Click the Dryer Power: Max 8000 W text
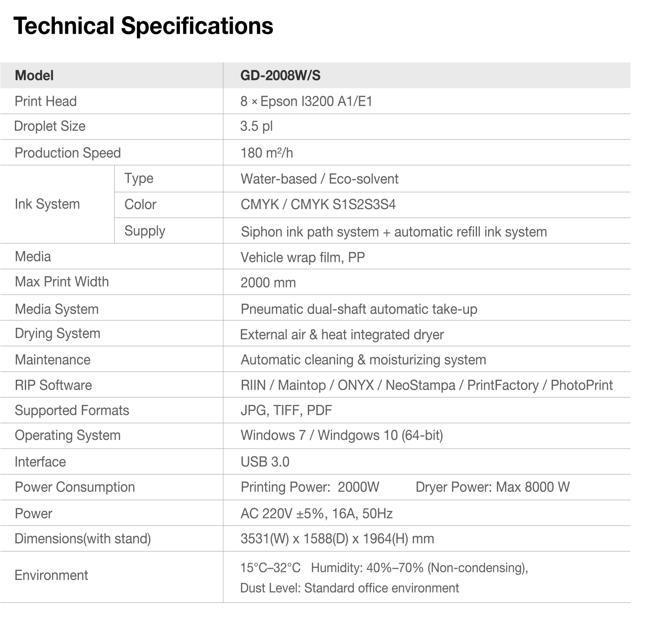The image size is (672, 624). [492, 487]
